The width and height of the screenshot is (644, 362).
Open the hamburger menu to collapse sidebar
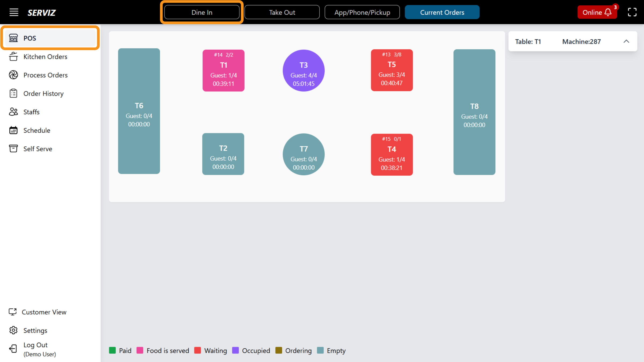click(x=14, y=12)
